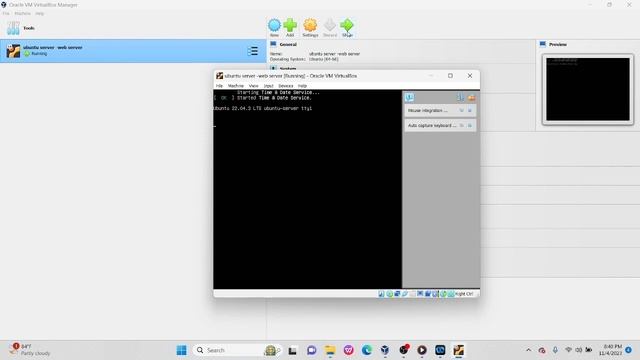Click the Show green arrow icon

pyautogui.click(x=347, y=25)
